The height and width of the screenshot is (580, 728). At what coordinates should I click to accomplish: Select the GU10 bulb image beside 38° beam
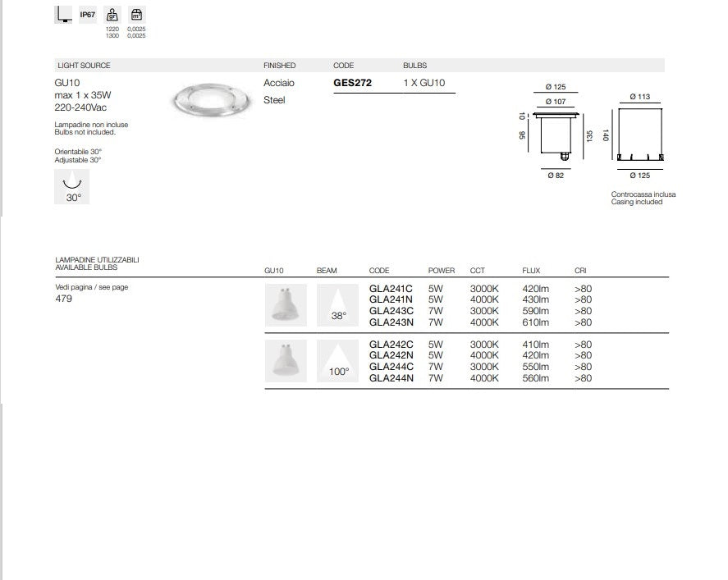click(286, 305)
